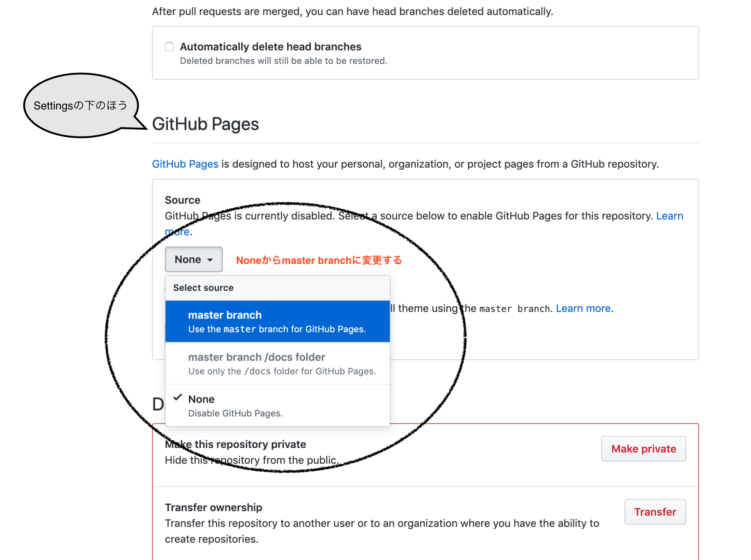Click the Make private button

pos(643,449)
